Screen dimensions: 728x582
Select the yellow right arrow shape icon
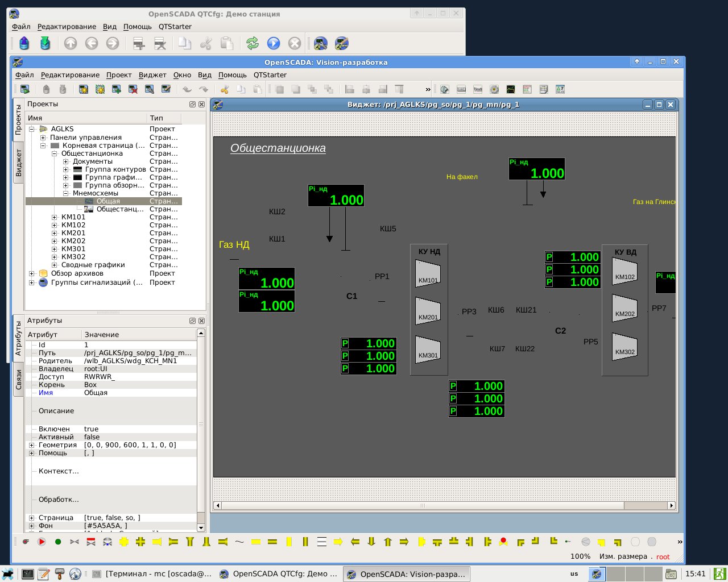[338, 542]
